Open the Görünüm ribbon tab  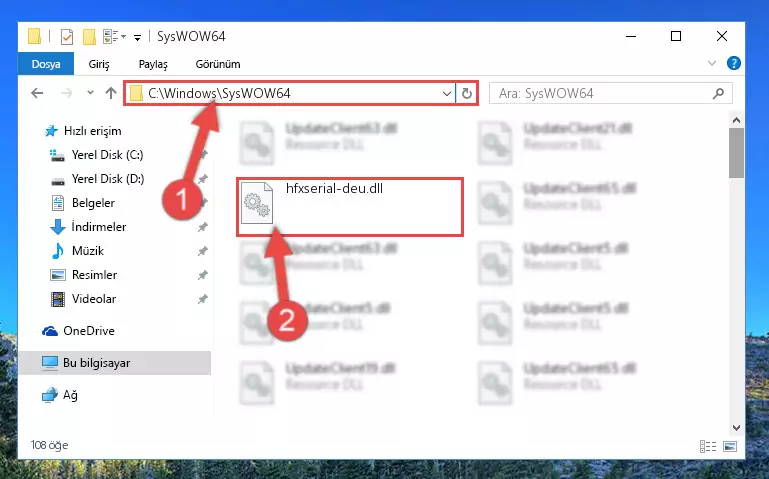tap(218, 64)
